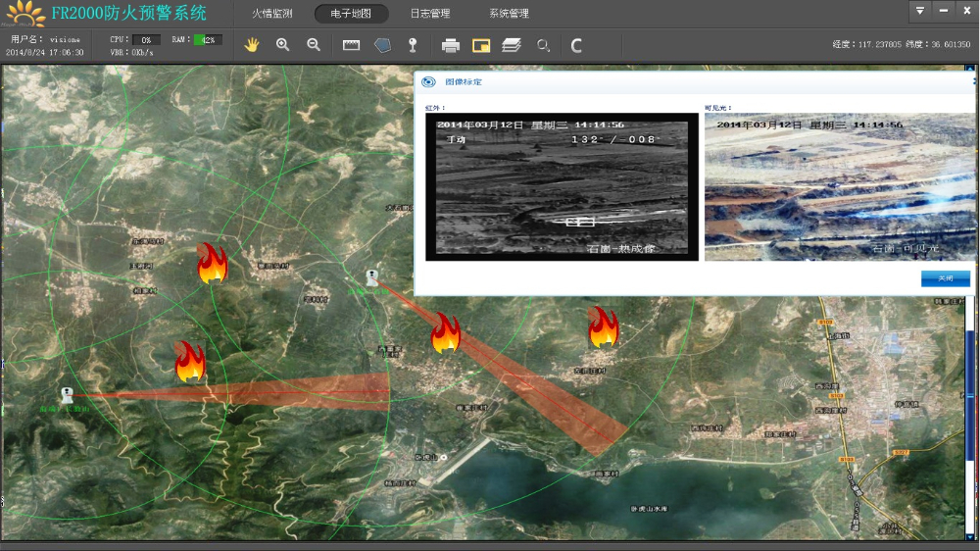Click the eye icon in dialog title

tap(429, 82)
